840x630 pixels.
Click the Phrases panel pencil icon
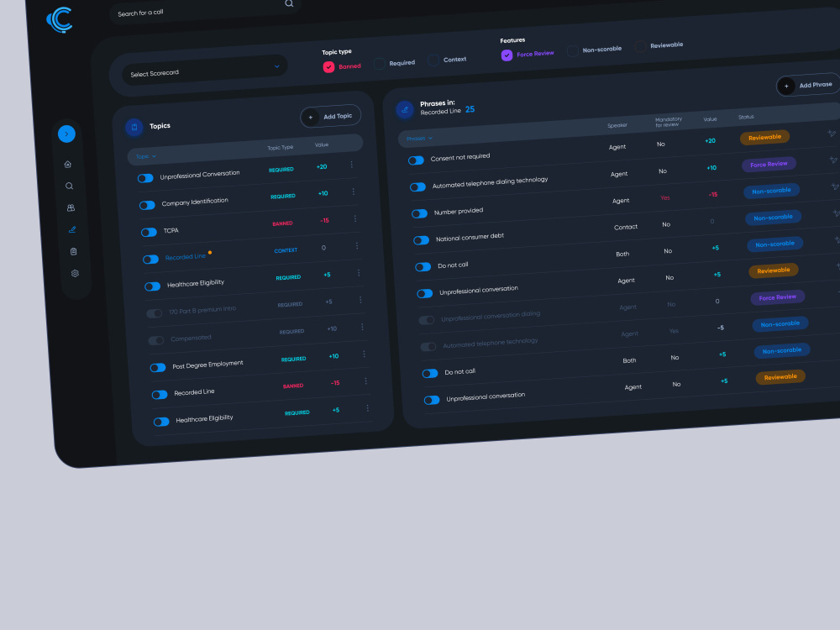[x=405, y=109]
